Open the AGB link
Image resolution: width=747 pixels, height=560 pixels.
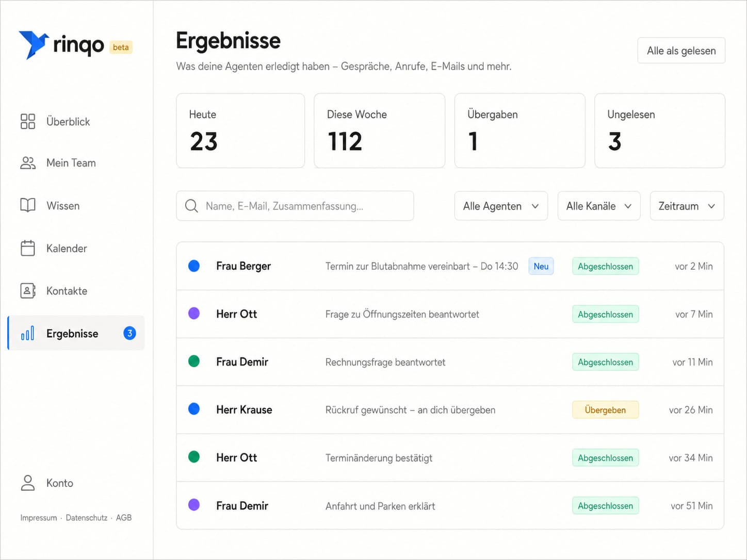[x=124, y=518]
